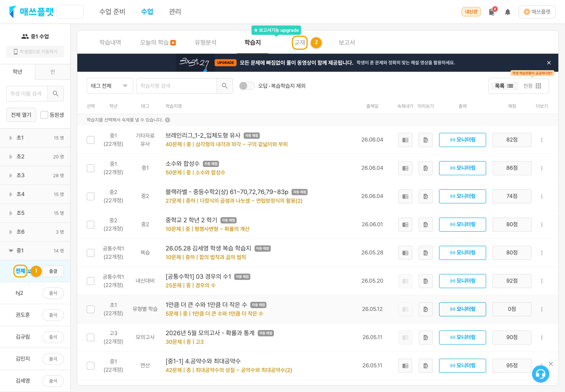Preview the 1만큼 더 큰 수 worksheet
Viewport: 565px width, 392px height.
(426, 309)
